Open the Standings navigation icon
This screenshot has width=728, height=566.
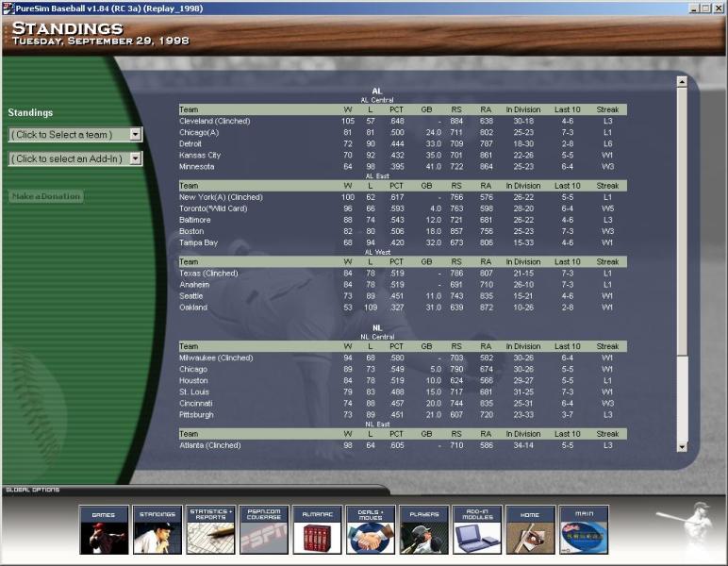click(157, 530)
